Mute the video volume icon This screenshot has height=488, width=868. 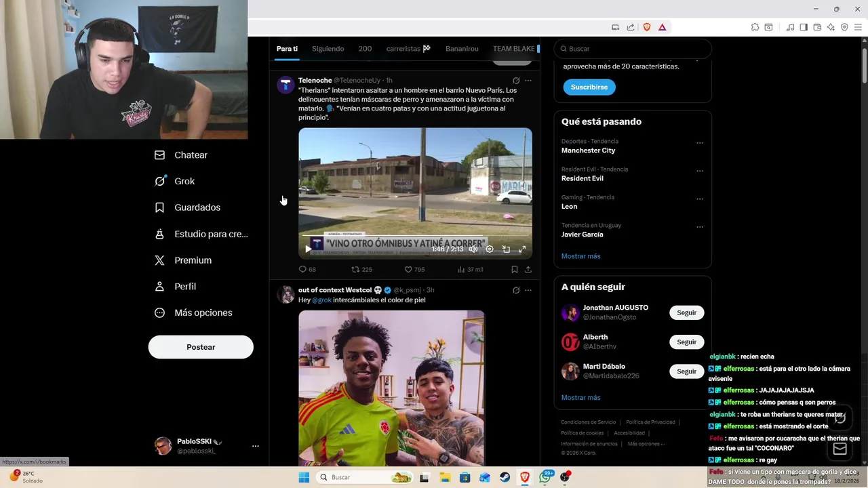click(x=473, y=249)
